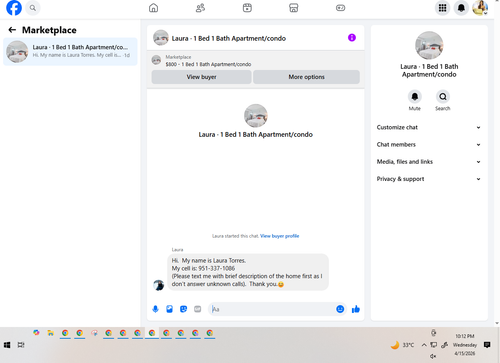This screenshot has height=363, width=500.
Task: Click the chat header title Laura - 1 Bed 1 Bath
Action: pyautogui.click(x=229, y=38)
